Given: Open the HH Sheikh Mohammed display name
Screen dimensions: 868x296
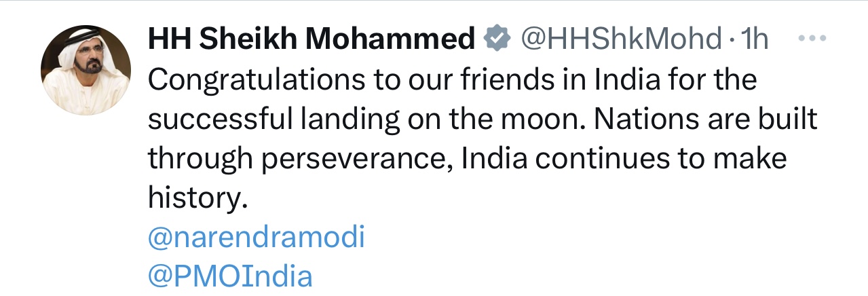Looking at the screenshot, I should tap(312, 40).
